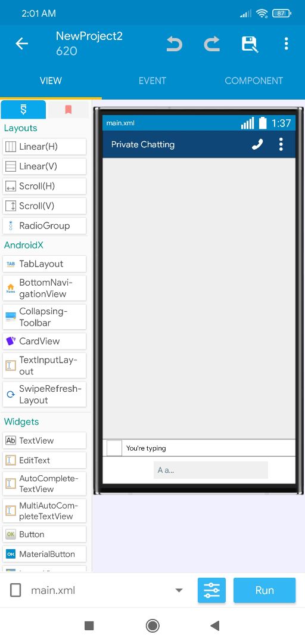The height and width of the screenshot is (644, 305).
Task: Open the favorites bookmark palette tab
Action: tap(68, 109)
